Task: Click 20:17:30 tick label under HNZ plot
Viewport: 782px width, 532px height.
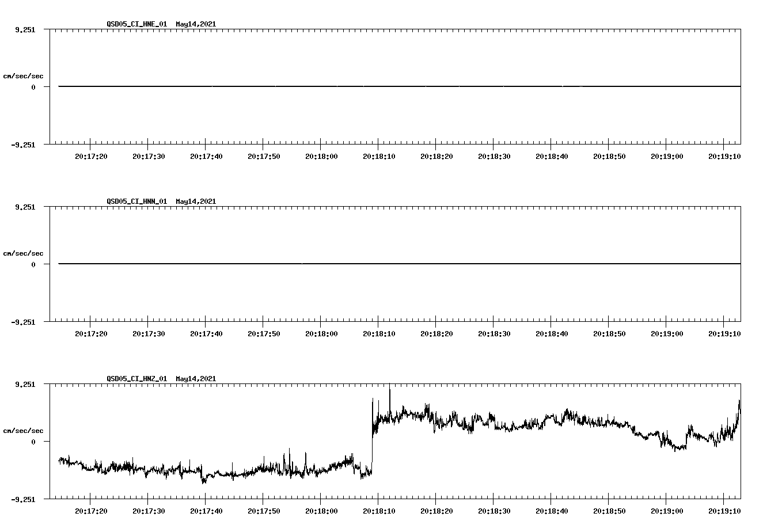Action: pos(149,511)
